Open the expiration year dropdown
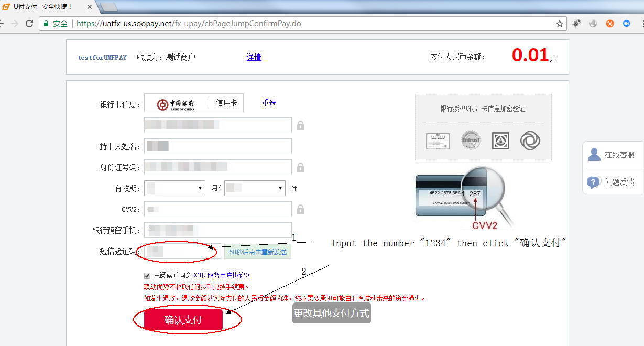Screen dimensions: 644x346 point(255,188)
